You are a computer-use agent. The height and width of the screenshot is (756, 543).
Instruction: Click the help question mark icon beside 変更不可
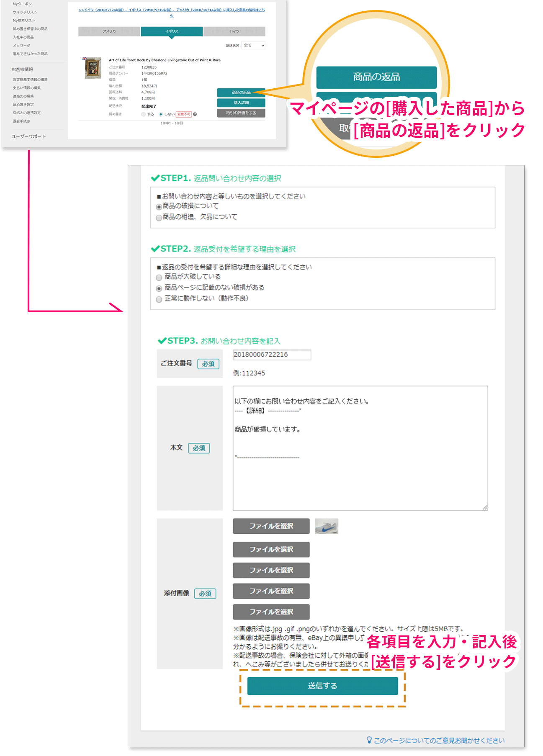click(x=195, y=114)
